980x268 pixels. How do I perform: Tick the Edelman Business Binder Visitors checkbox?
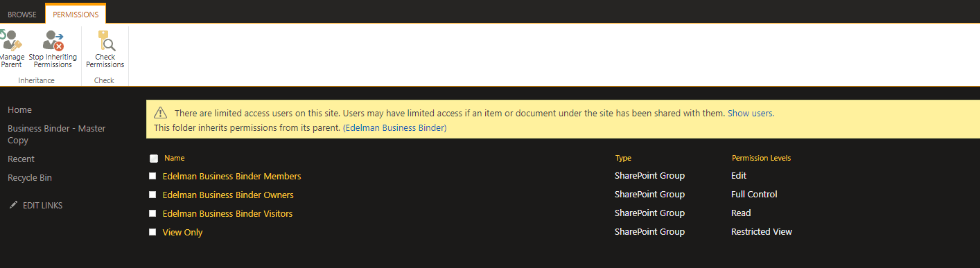coord(152,213)
